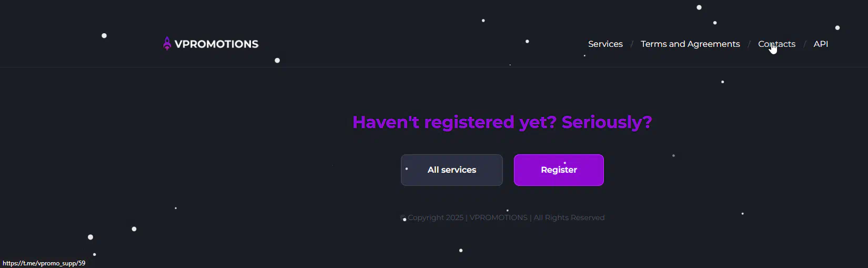This screenshot has height=268, width=868.
Task: Click the word "Seriously?" in heading
Action: 607,122
